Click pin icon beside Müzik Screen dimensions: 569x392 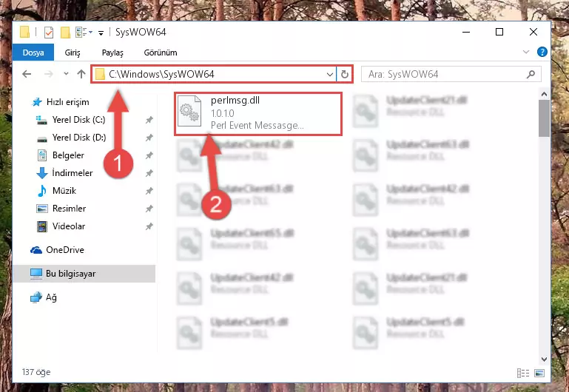(x=149, y=191)
